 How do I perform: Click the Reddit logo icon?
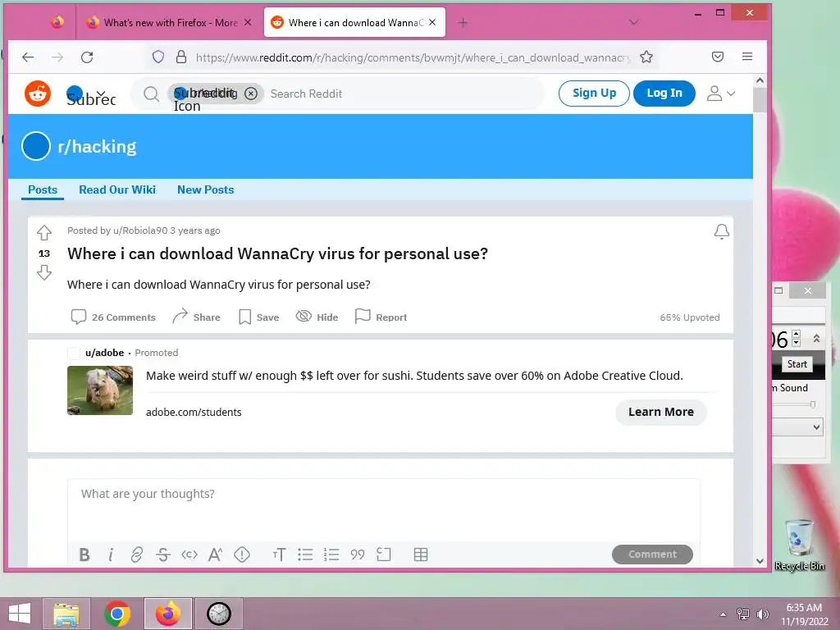(38, 94)
